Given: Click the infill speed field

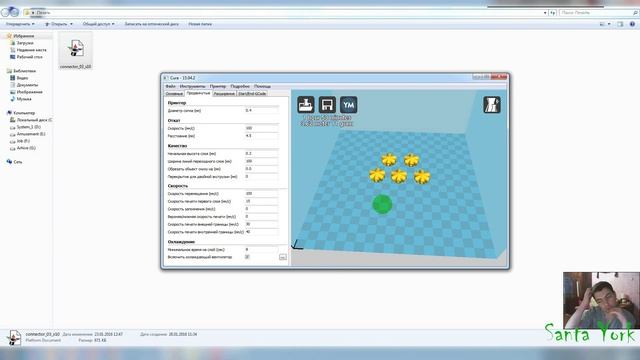Looking at the screenshot, I should click(262, 209).
